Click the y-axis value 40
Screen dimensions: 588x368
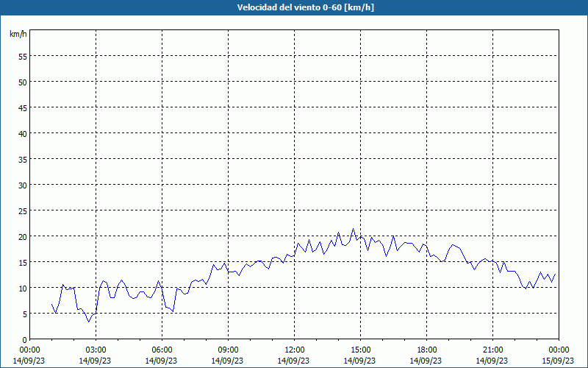(x=23, y=134)
